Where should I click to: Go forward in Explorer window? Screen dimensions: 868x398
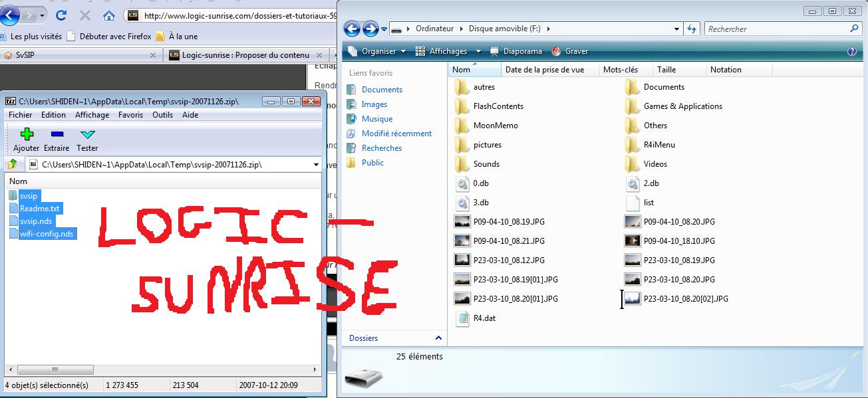370,29
